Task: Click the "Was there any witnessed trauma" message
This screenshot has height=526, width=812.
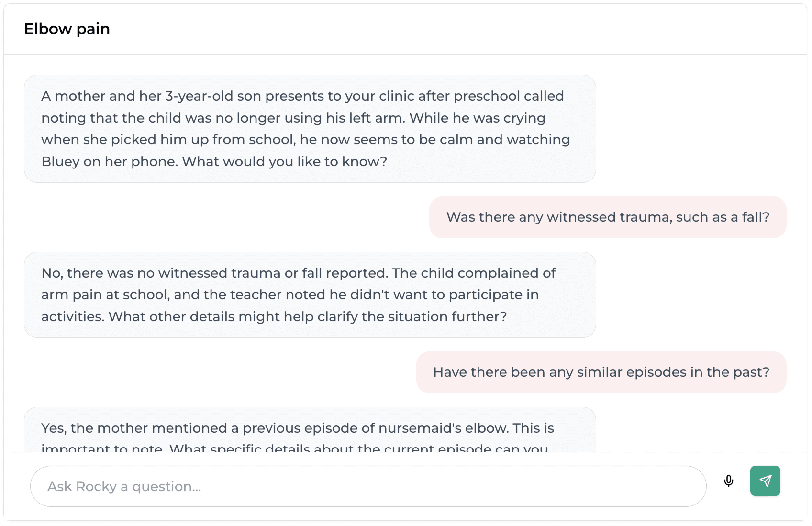Action: tap(607, 217)
